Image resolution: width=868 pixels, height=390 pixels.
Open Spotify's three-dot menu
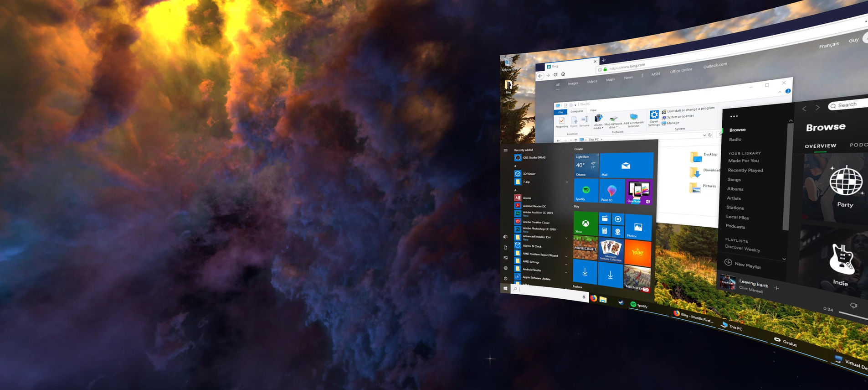pos(734,116)
